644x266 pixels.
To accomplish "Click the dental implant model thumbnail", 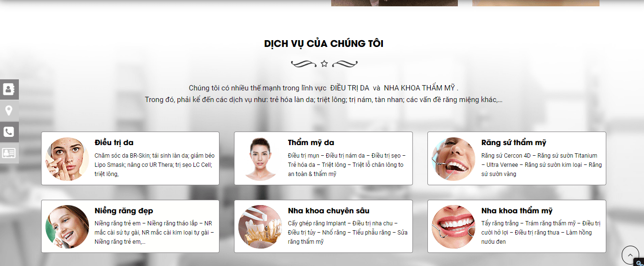I will pyautogui.click(x=260, y=227).
